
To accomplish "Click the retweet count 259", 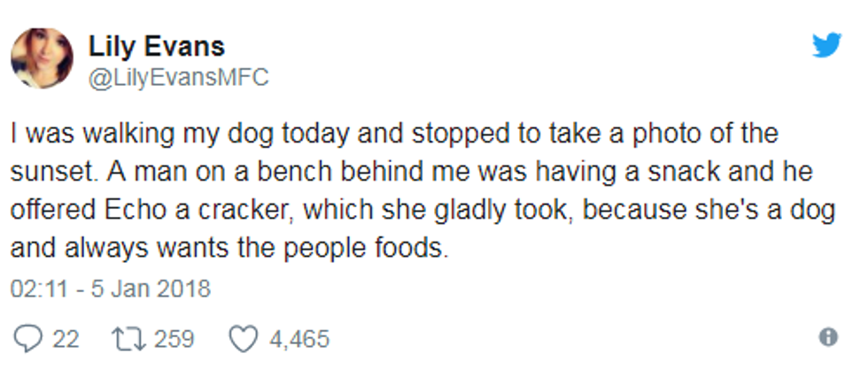I will 174,339.
